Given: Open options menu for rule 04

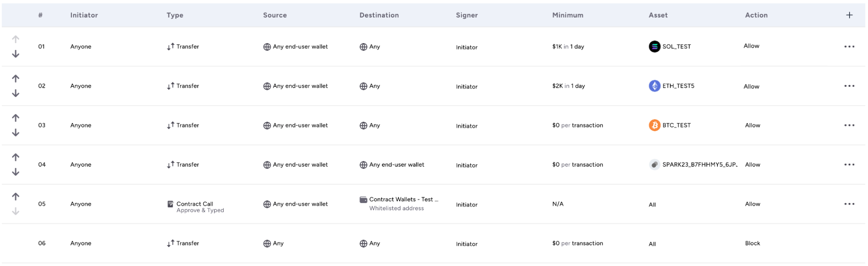Looking at the screenshot, I should (x=849, y=165).
